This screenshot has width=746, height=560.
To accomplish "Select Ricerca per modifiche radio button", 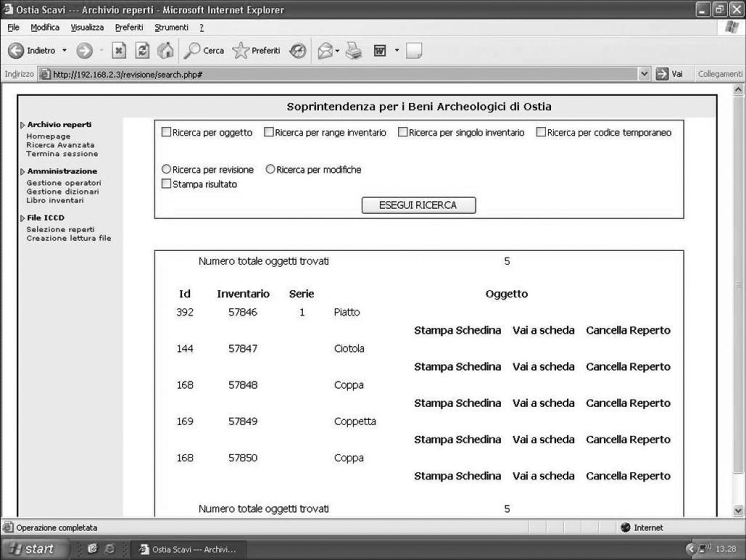I will [270, 169].
